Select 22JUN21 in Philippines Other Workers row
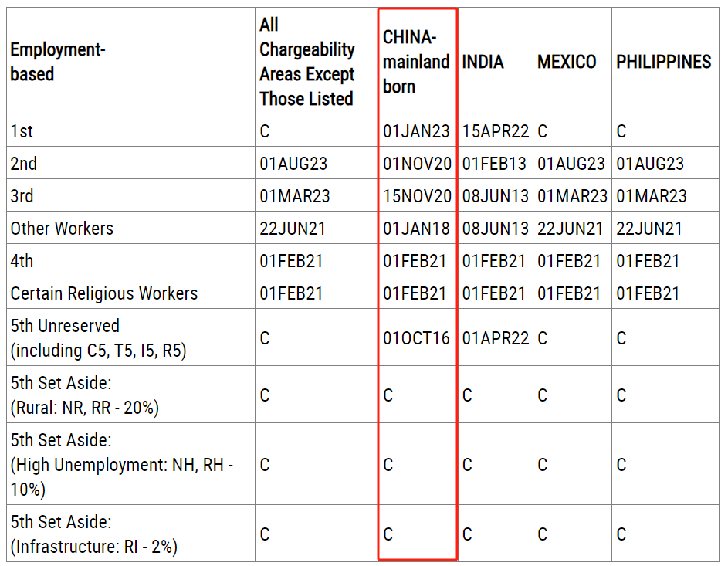Image resolution: width=728 pixels, height=566 pixels. (649, 229)
